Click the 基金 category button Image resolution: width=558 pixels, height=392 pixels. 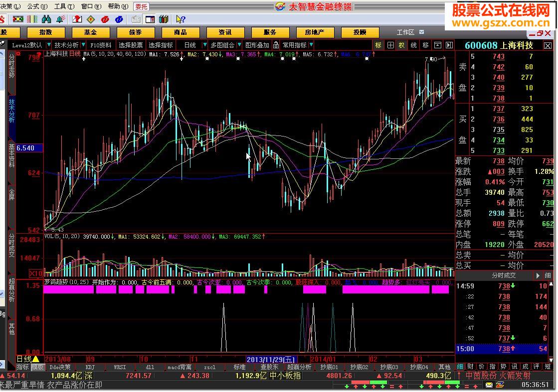pos(90,32)
